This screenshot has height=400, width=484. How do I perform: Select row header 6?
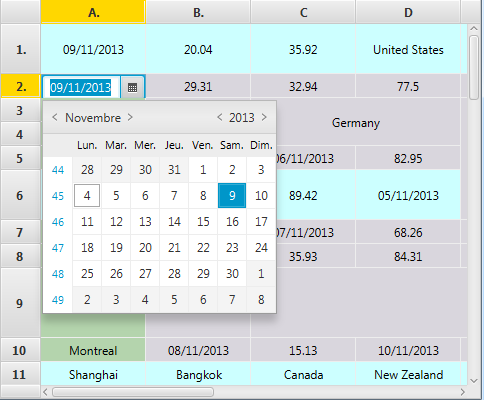(x=21, y=195)
